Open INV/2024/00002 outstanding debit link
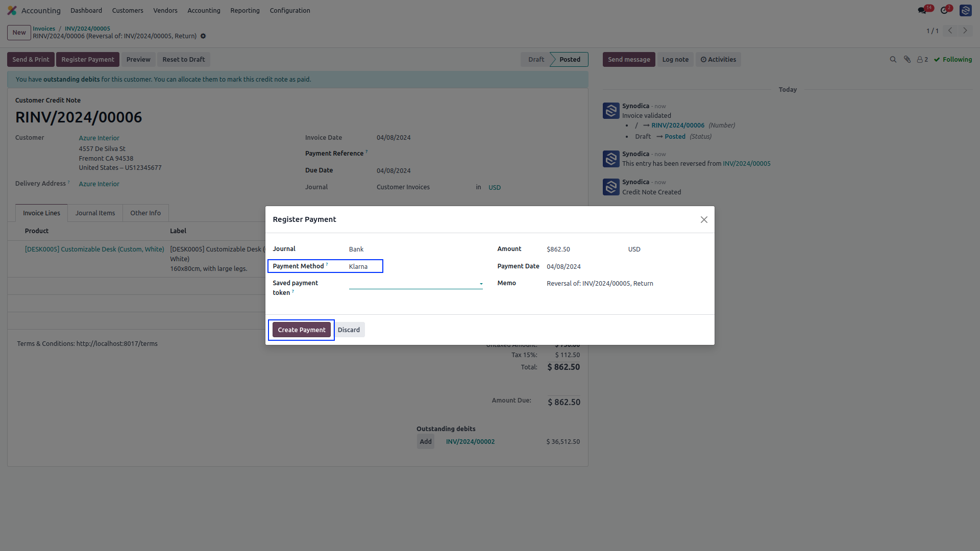This screenshot has height=551, width=980. tap(470, 442)
